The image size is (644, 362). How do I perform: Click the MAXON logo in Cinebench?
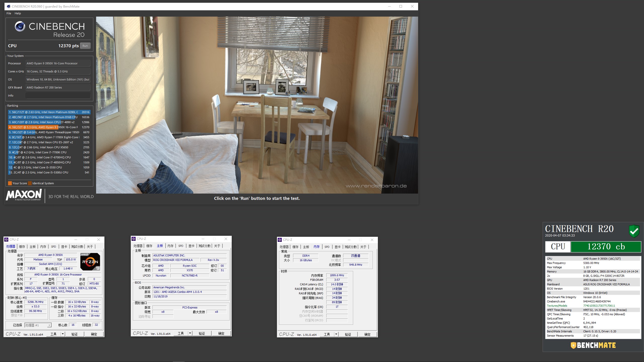click(x=24, y=195)
